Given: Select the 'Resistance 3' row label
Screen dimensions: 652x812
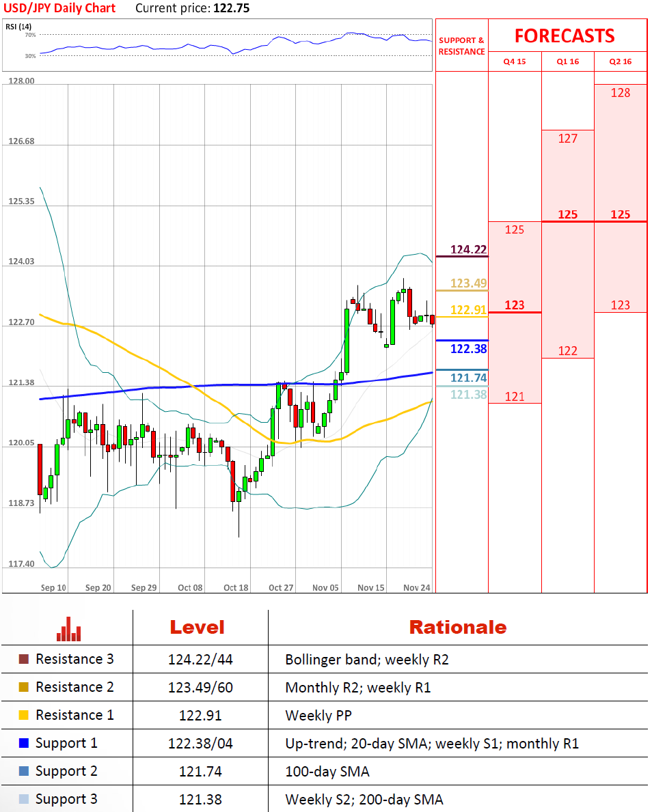Looking at the screenshot, I should coord(74,659).
